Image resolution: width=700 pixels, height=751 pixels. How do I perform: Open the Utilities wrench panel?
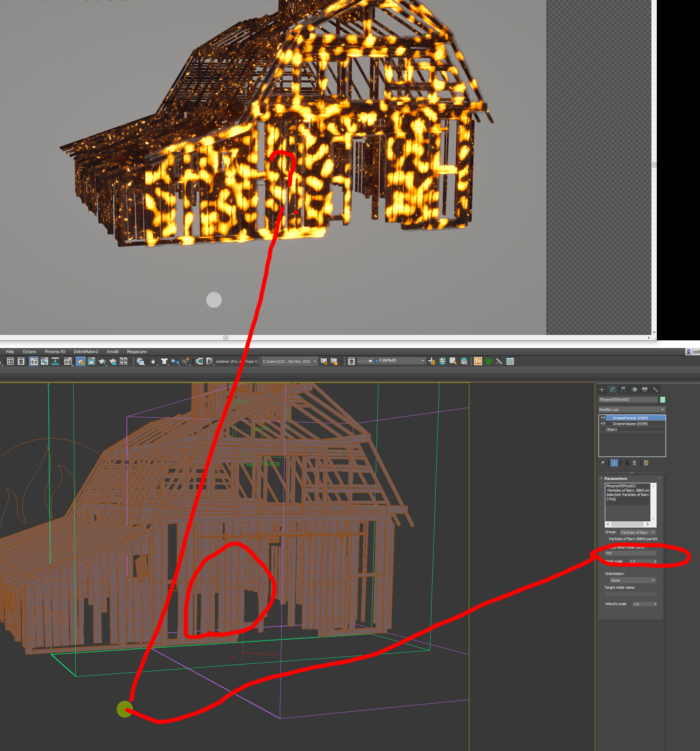[x=655, y=390]
